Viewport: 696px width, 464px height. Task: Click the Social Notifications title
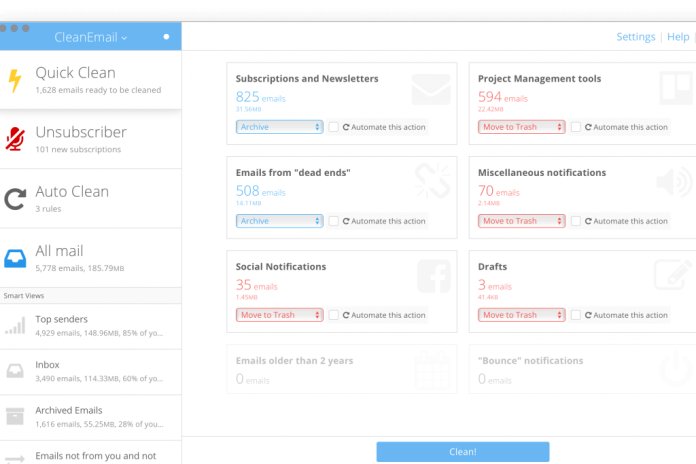pyautogui.click(x=281, y=267)
